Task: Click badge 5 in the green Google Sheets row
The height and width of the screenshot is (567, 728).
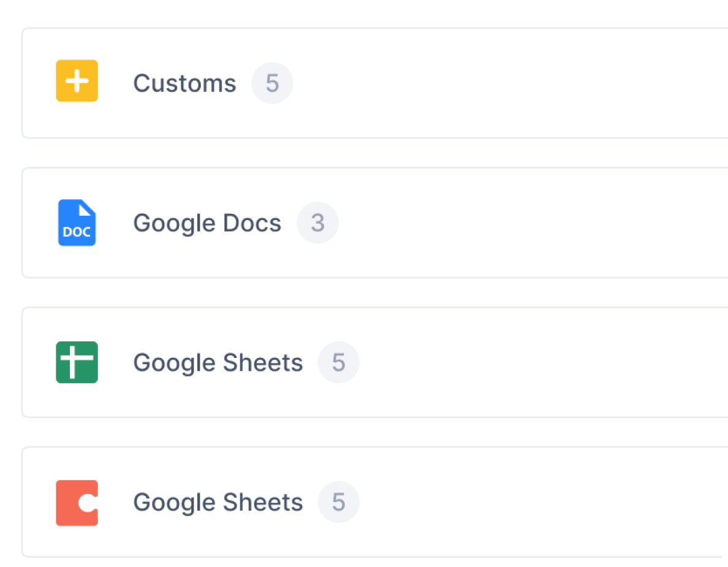Action: (x=338, y=363)
